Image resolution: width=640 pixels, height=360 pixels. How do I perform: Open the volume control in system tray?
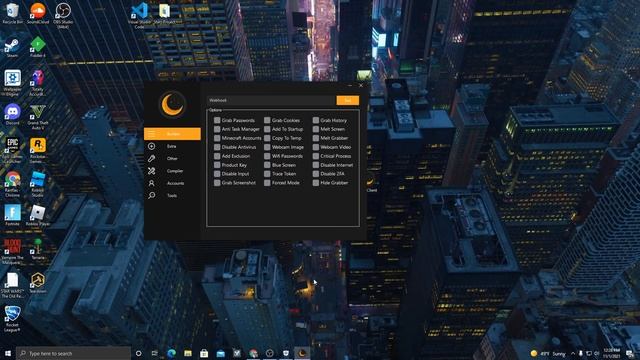point(596,353)
